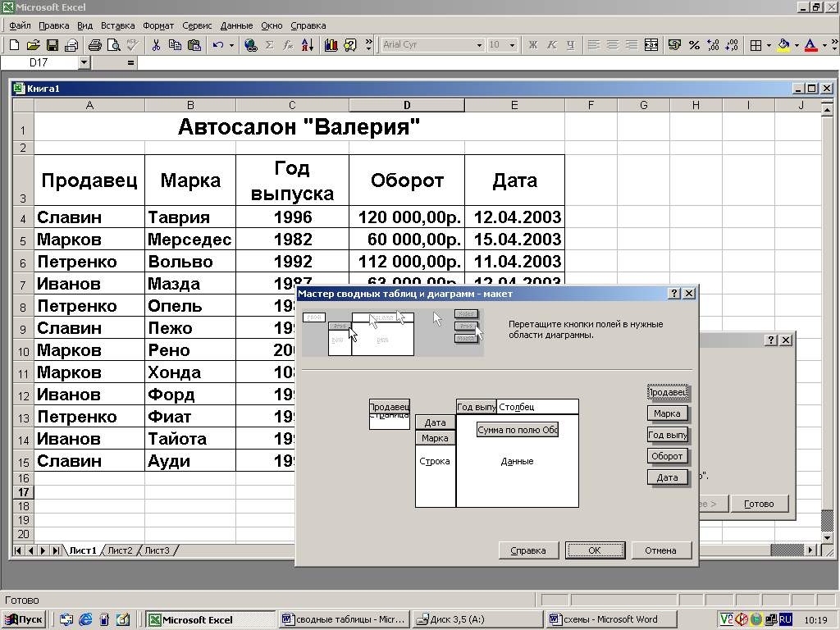Open Формат menu
The width and height of the screenshot is (840, 630).
click(x=158, y=25)
